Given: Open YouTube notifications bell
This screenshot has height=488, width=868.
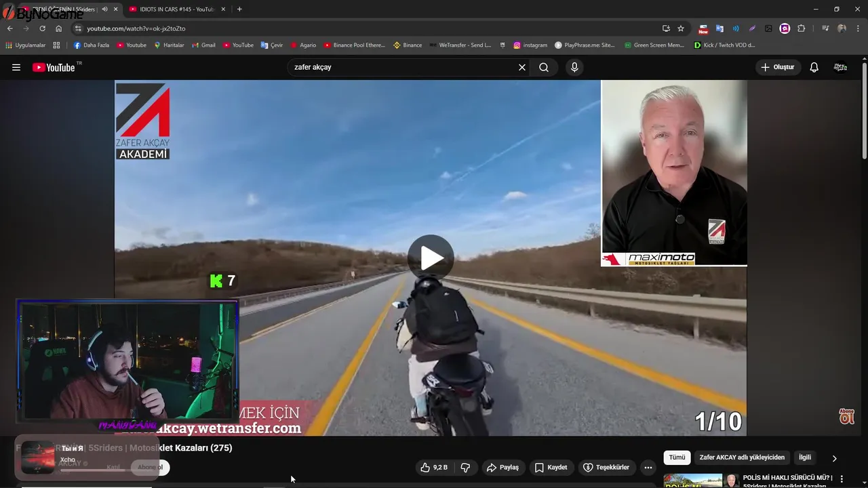Looking at the screenshot, I should pyautogui.click(x=814, y=67).
